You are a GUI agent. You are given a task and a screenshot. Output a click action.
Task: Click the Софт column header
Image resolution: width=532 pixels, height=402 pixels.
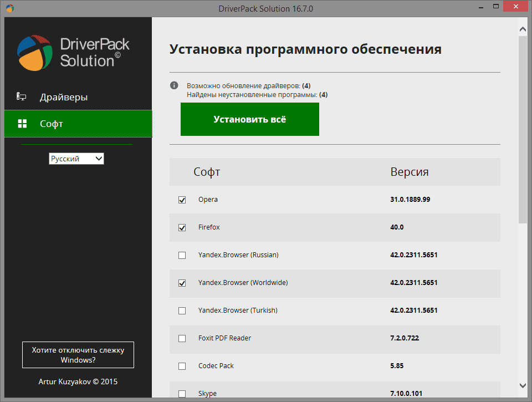pyautogui.click(x=207, y=172)
